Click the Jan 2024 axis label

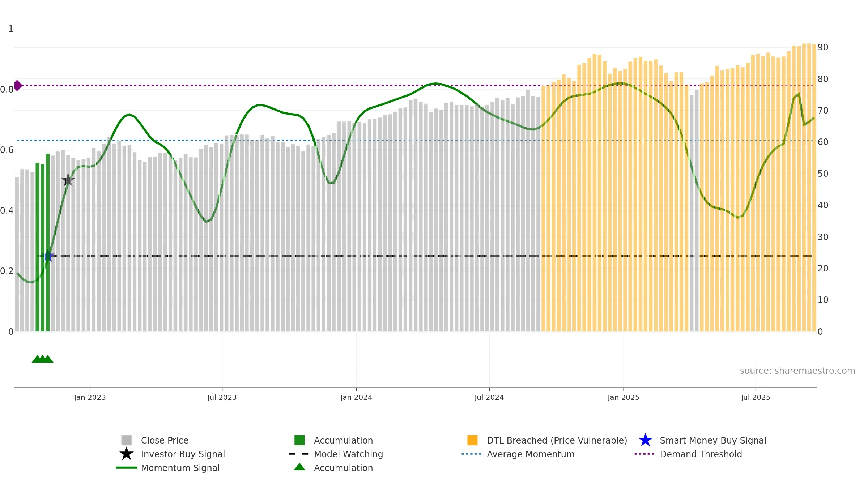point(356,397)
